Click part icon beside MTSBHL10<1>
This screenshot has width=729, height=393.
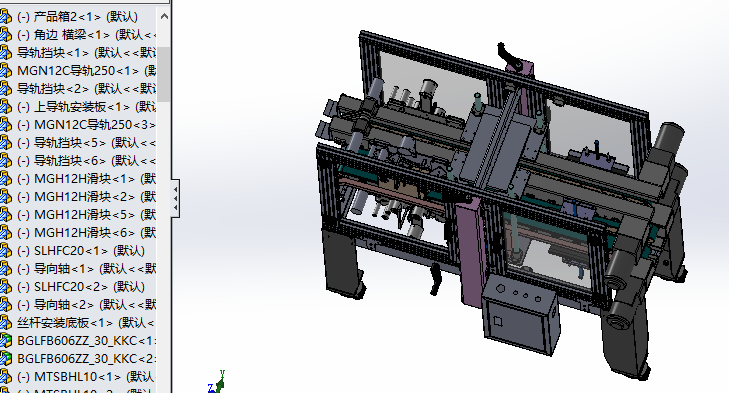coord(5,377)
